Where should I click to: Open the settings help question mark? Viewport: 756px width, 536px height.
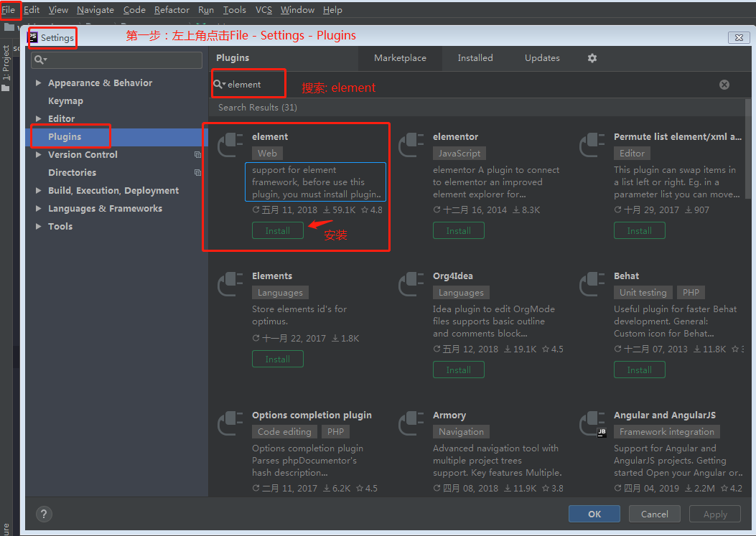click(x=44, y=514)
